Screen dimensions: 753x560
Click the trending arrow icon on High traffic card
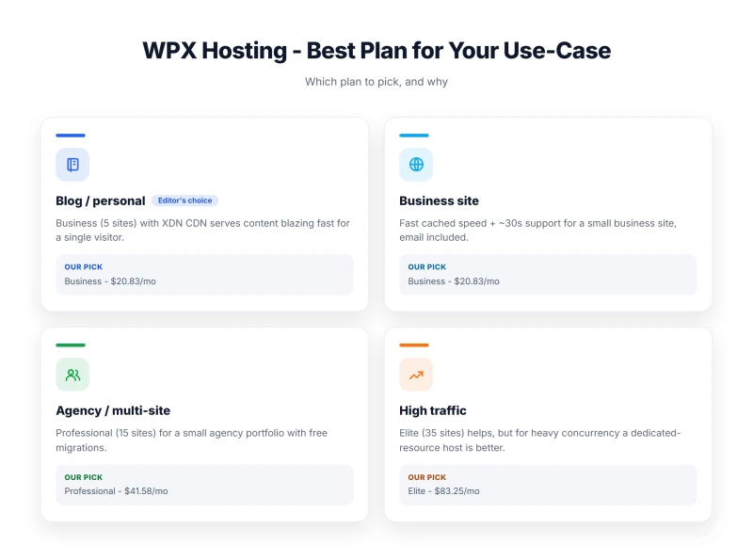pyautogui.click(x=416, y=375)
